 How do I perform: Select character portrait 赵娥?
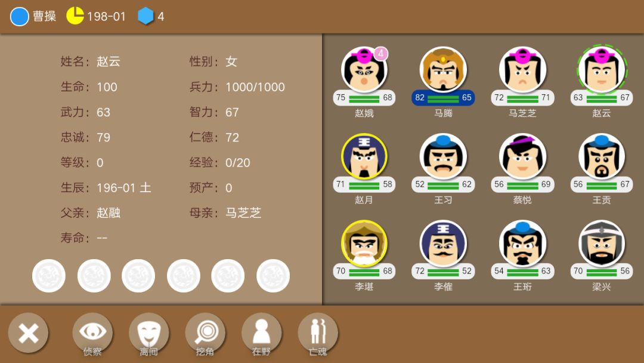coord(364,70)
